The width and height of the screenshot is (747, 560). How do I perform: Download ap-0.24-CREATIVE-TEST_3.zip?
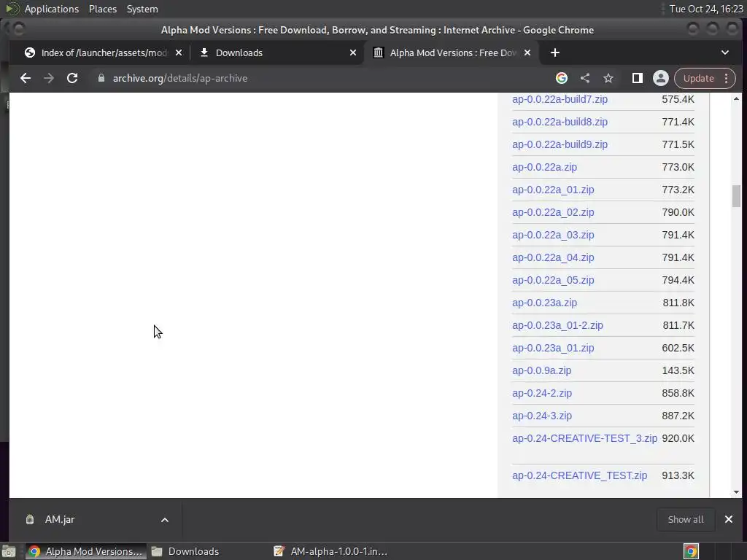coord(584,438)
